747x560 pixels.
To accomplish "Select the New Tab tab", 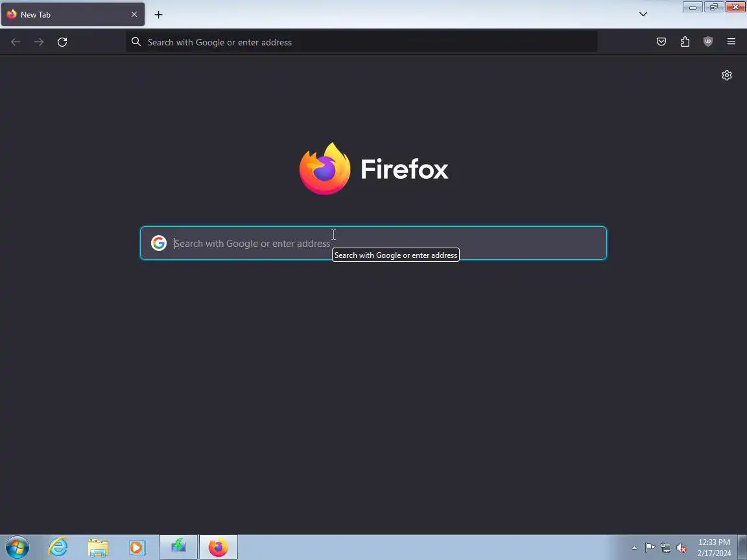I will point(73,15).
